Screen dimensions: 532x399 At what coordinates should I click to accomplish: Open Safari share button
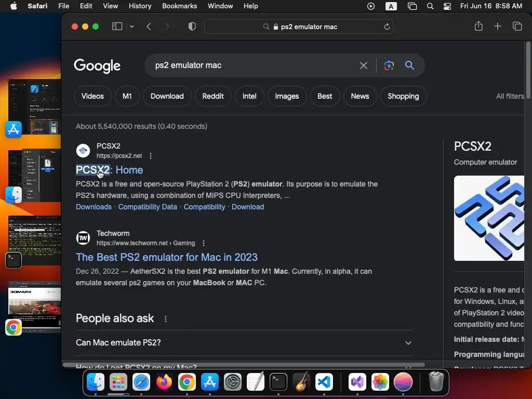tap(478, 26)
